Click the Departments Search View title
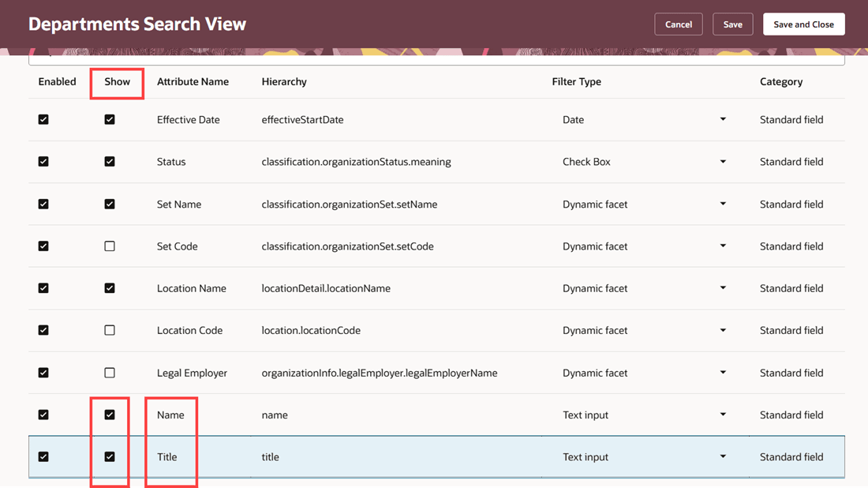This screenshot has height=488, width=868. (x=137, y=24)
